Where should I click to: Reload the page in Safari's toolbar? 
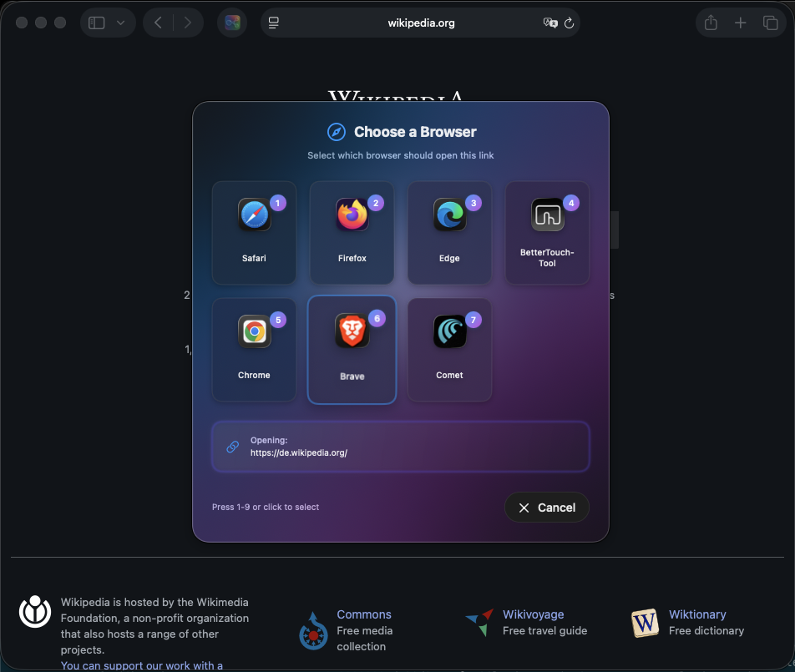pyautogui.click(x=569, y=23)
